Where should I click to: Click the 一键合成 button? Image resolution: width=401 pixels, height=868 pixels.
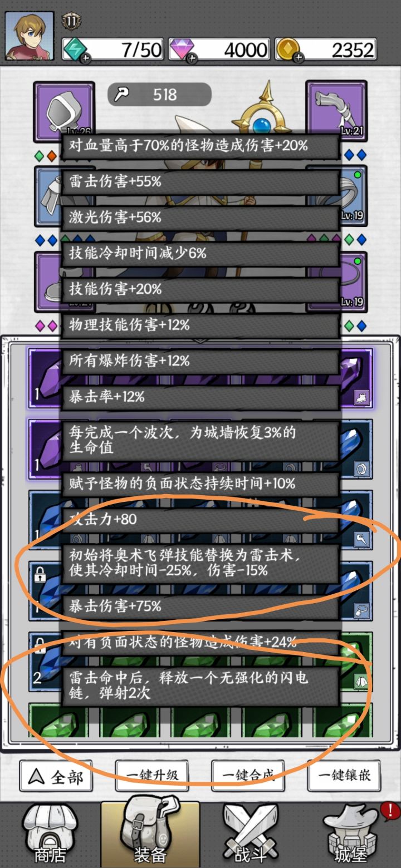(248, 776)
